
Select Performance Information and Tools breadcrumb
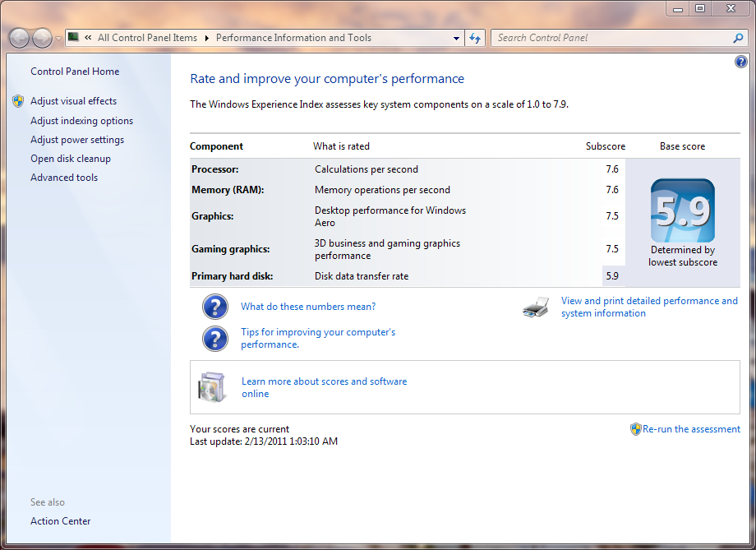(293, 38)
